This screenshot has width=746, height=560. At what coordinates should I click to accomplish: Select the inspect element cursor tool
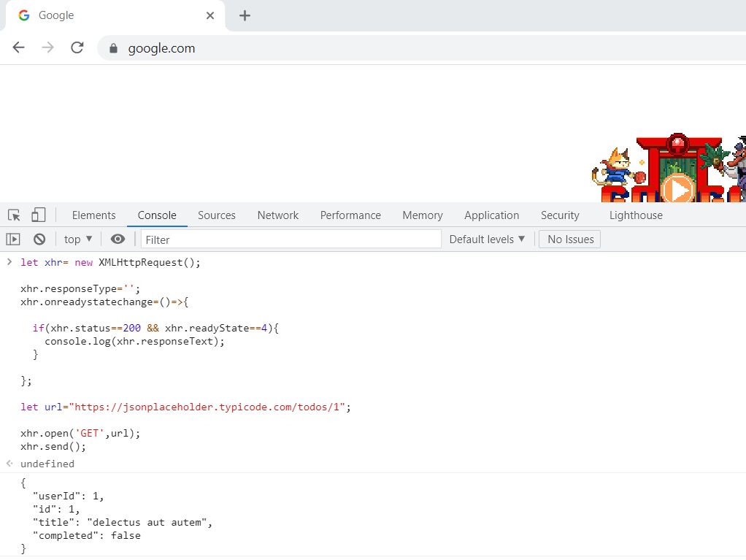(12, 215)
